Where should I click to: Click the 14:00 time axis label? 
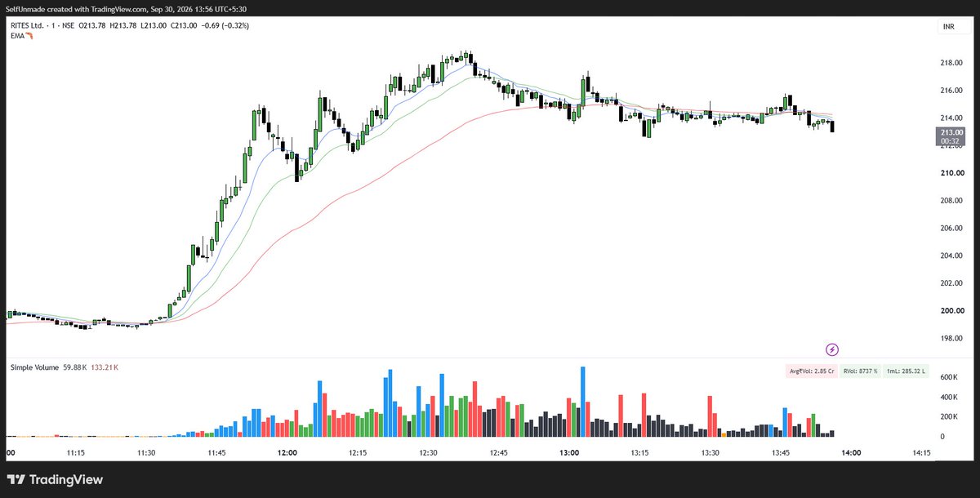(x=851, y=453)
